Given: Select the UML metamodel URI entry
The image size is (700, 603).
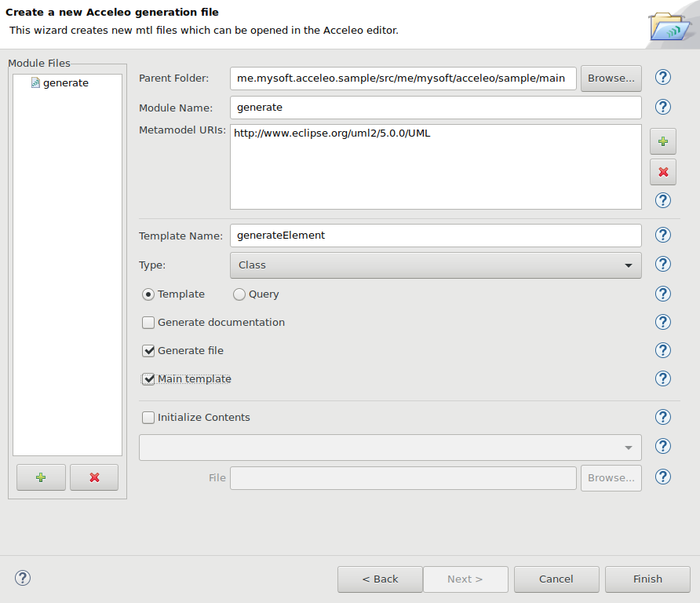Looking at the screenshot, I should click(x=332, y=133).
